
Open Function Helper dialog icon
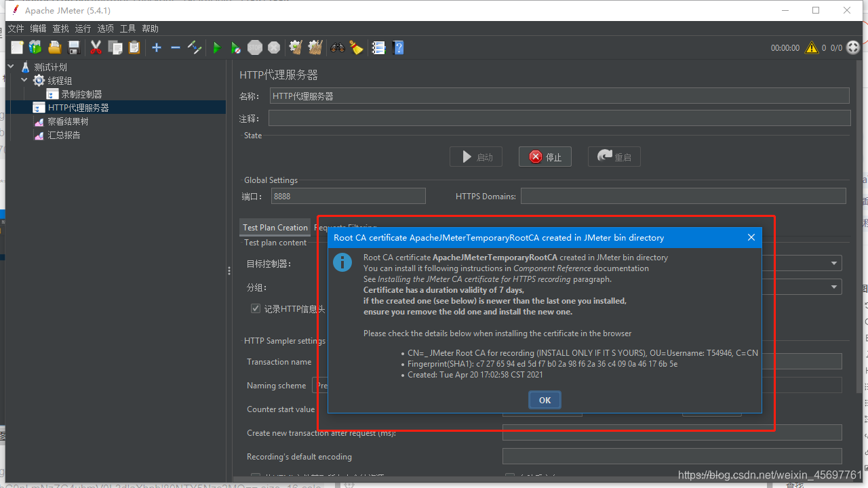[x=379, y=47]
